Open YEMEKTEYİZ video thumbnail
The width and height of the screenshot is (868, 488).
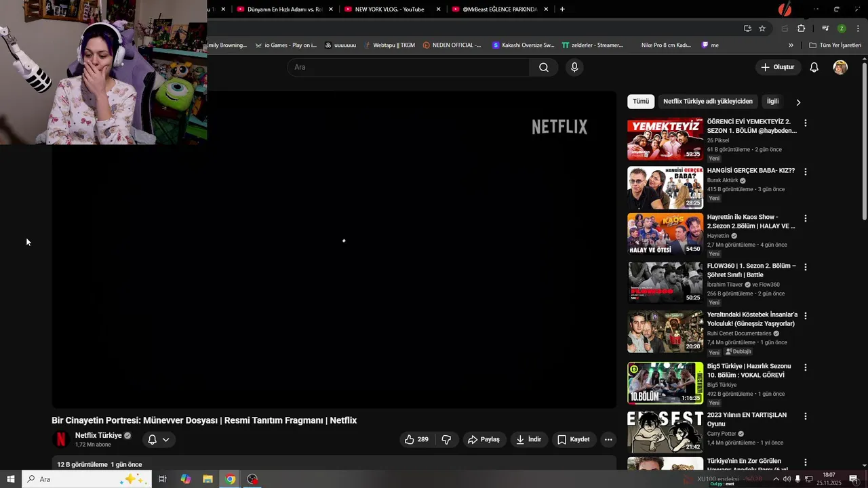665,139
